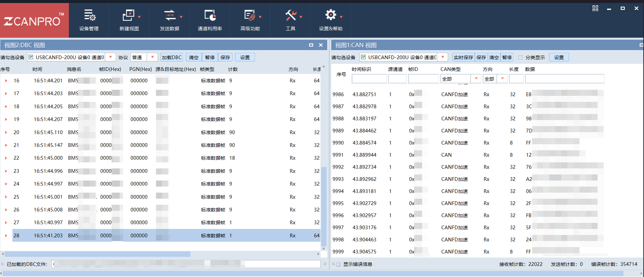Screen dimensions: 644x277
Task: Click 长度 filter input field
Action: 516,79
